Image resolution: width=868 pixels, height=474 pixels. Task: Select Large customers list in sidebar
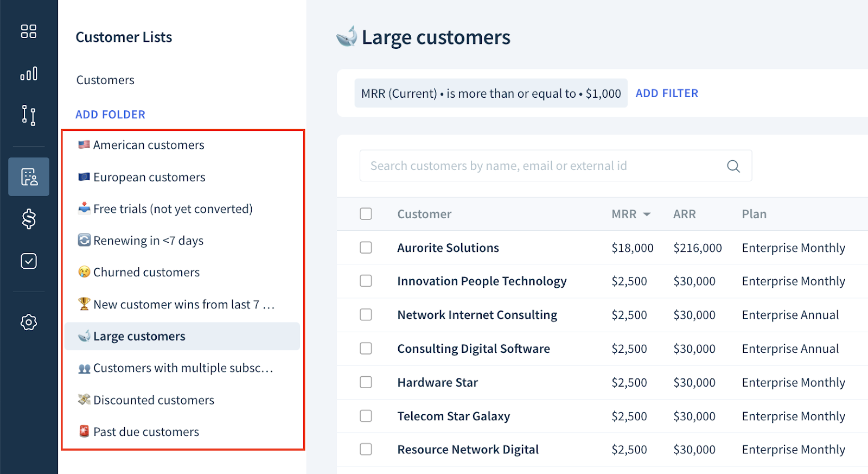pyautogui.click(x=182, y=336)
